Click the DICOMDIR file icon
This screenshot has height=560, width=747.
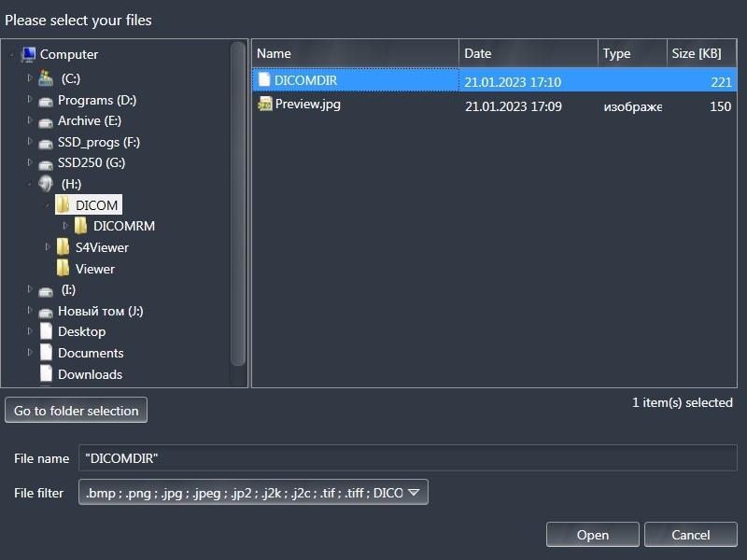point(265,80)
